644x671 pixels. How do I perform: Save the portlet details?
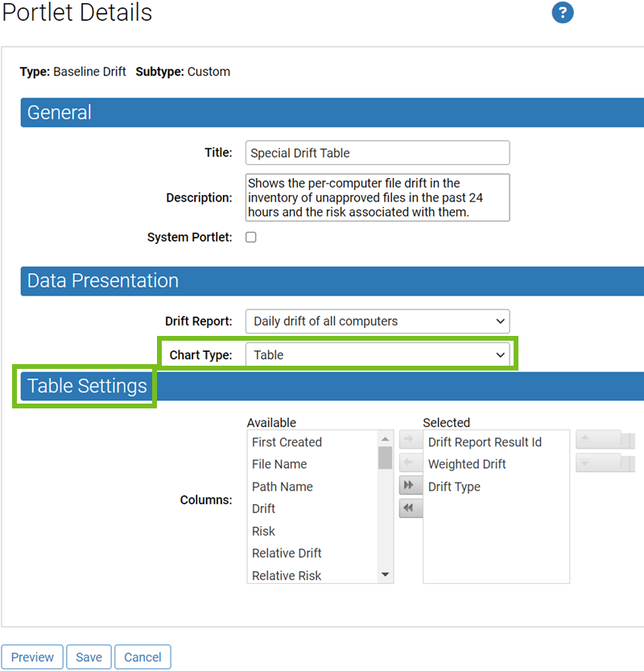(89, 657)
